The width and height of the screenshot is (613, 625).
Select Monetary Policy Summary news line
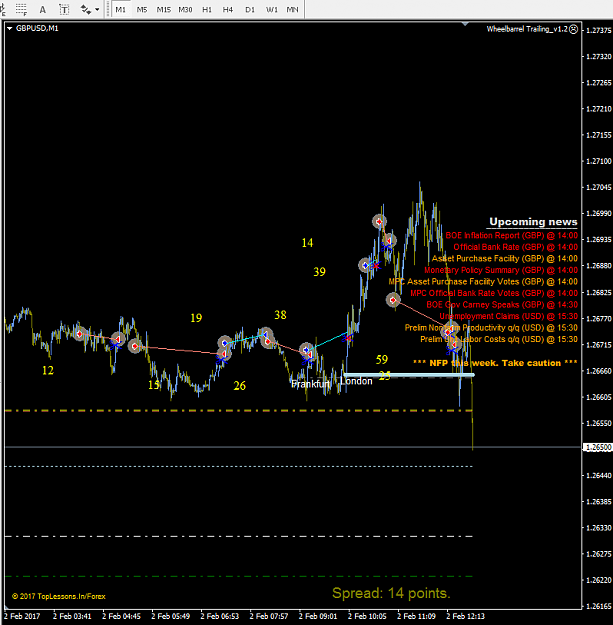pos(501,270)
